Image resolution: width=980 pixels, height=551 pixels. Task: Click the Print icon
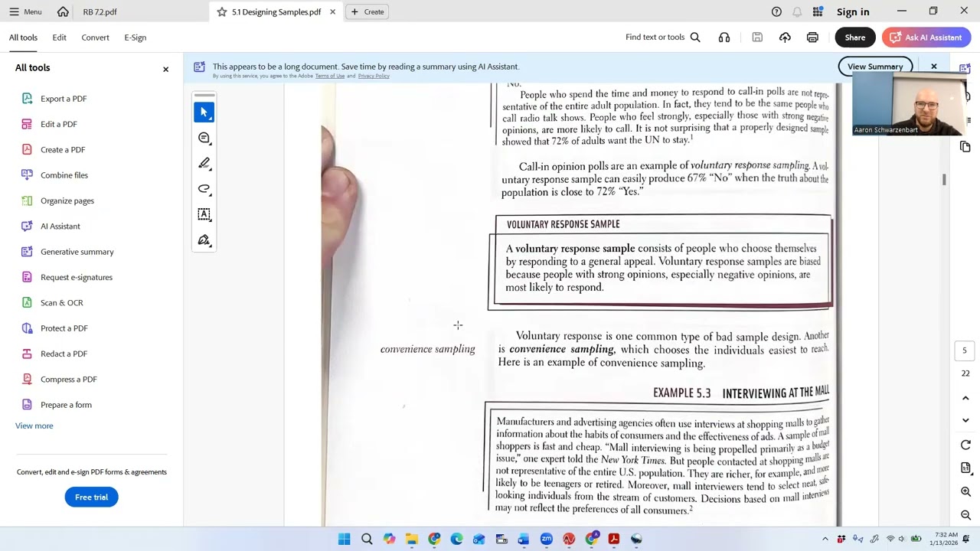[812, 37]
